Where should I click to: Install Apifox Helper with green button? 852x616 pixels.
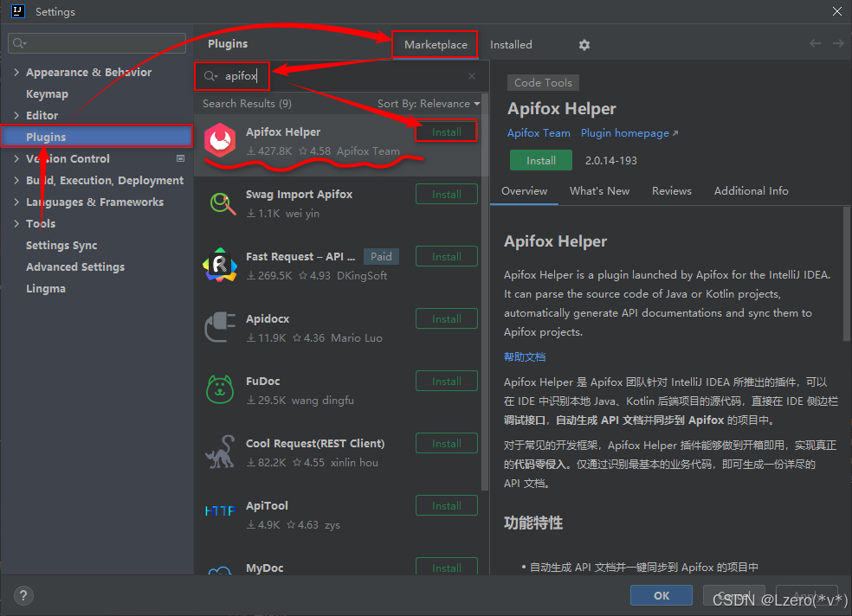click(540, 160)
